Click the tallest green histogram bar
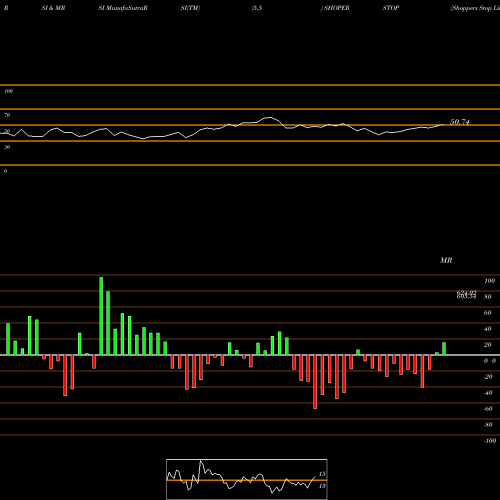This screenshot has height=500, width=500. point(101,316)
